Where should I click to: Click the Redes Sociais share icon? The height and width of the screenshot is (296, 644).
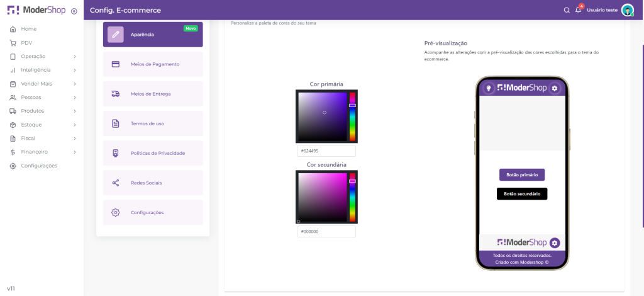click(116, 183)
